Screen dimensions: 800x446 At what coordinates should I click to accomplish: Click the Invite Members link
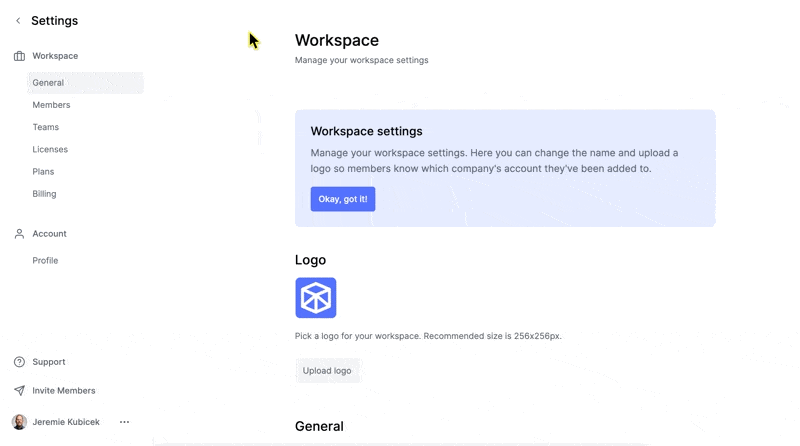[x=64, y=391]
